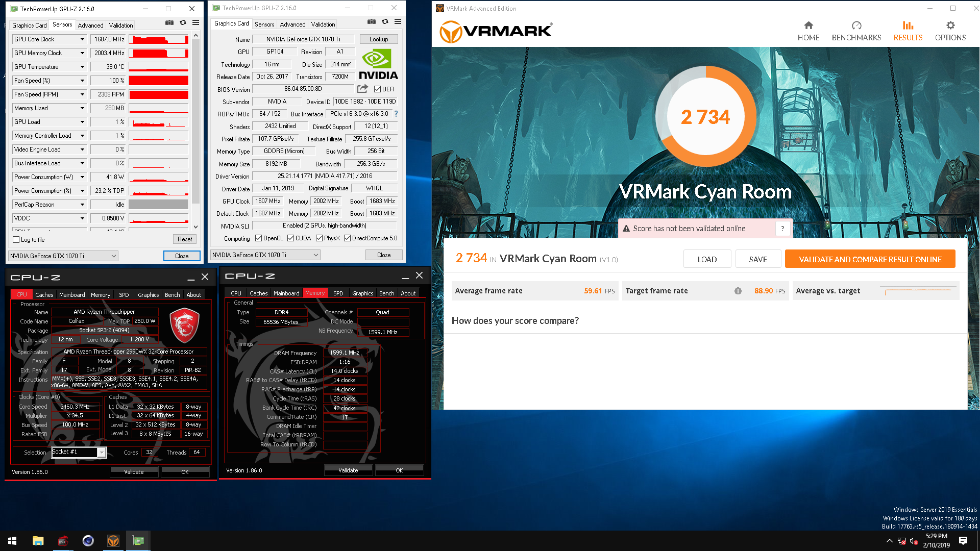Open notification center icon in taskbar
Screen dimensions: 980x551
point(963,541)
